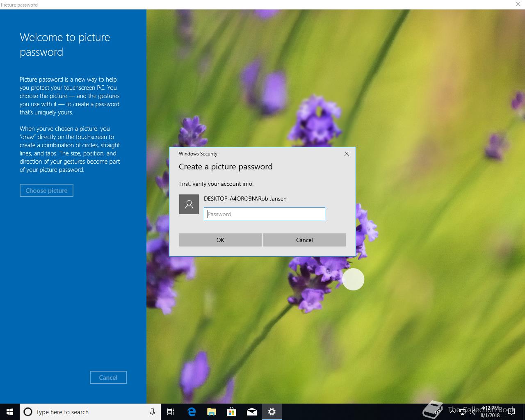Screen dimensions: 525x420
Task: Open the Windows Start menu
Action: pyautogui.click(x=10, y=412)
